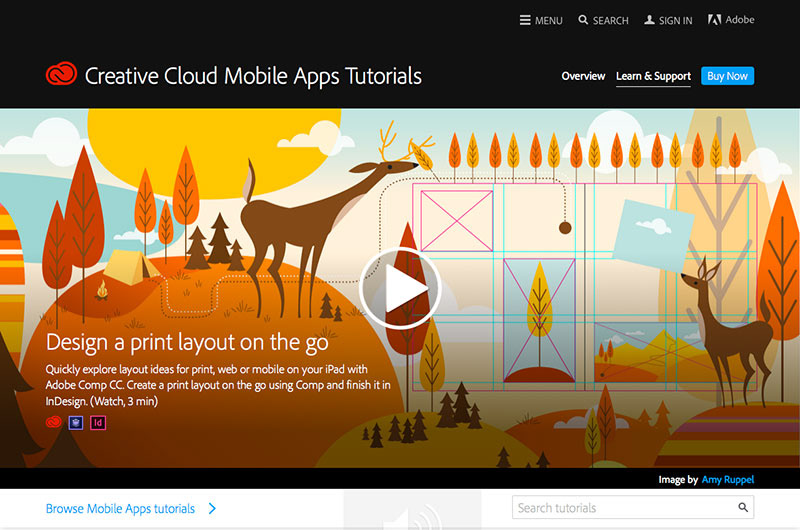Click the Buy Now button

coord(728,76)
